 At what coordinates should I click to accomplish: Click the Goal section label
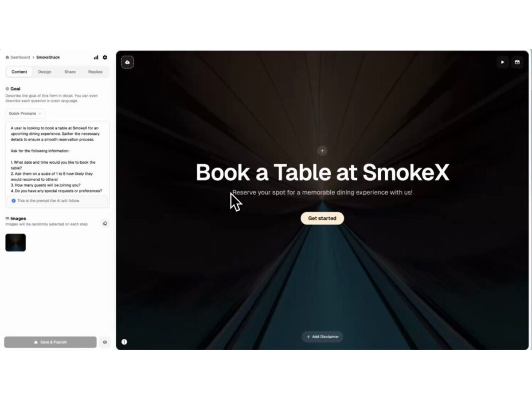(15, 89)
